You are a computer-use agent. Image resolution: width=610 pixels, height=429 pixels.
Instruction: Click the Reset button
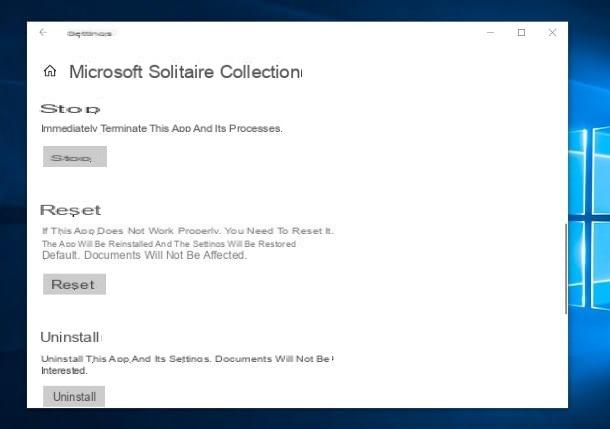click(74, 284)
